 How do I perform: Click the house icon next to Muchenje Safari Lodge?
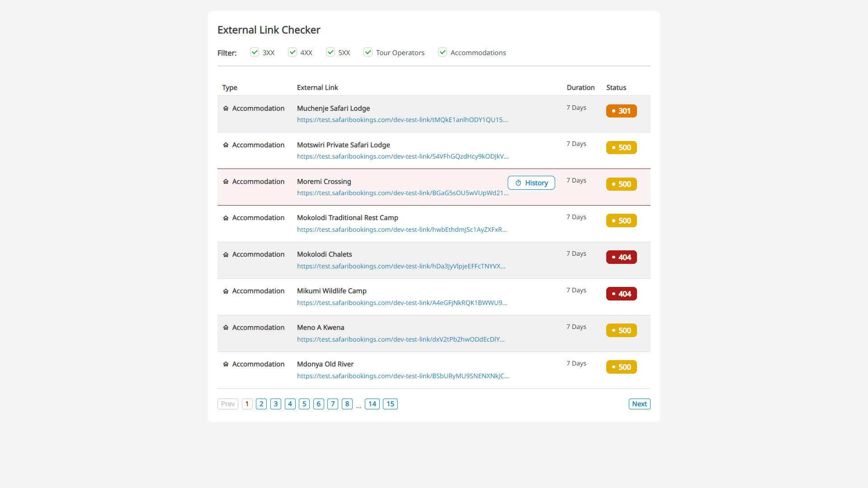click(x=226, y=108)
